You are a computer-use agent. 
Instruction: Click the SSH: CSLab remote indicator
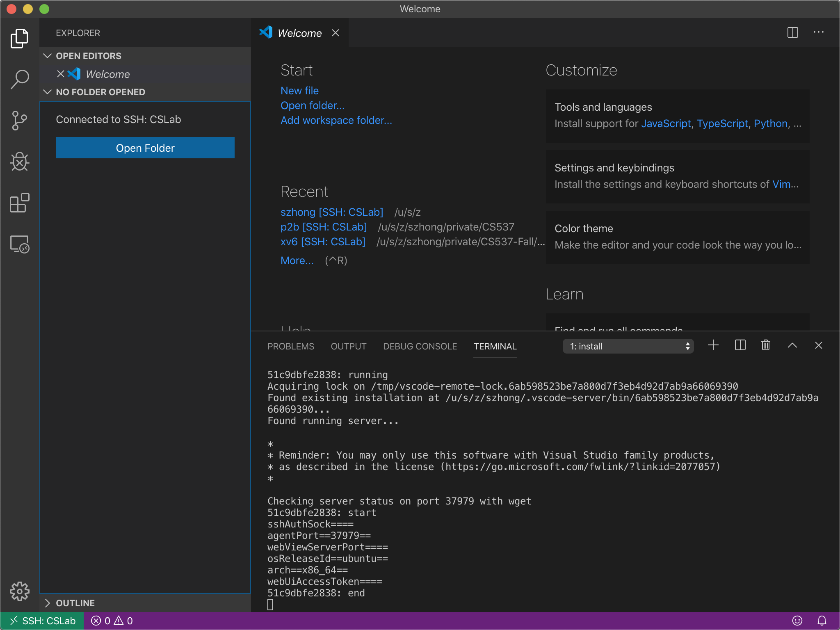tap(42, 621)
